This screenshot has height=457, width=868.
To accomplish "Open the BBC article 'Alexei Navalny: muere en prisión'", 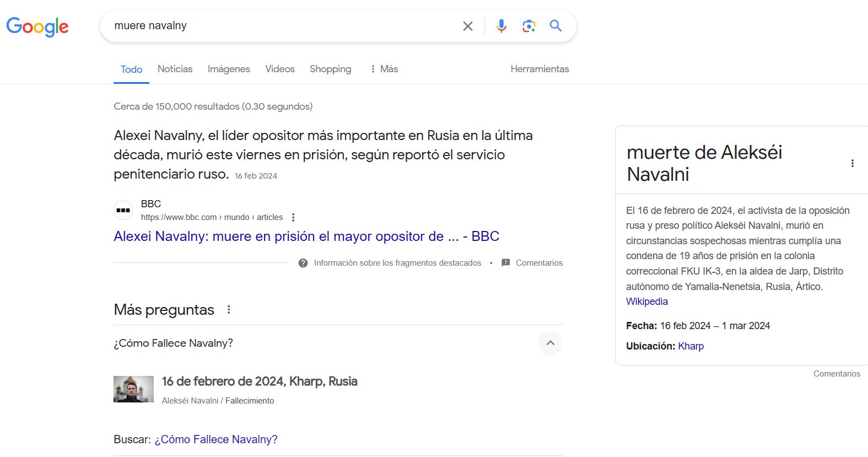I will 306,236.
